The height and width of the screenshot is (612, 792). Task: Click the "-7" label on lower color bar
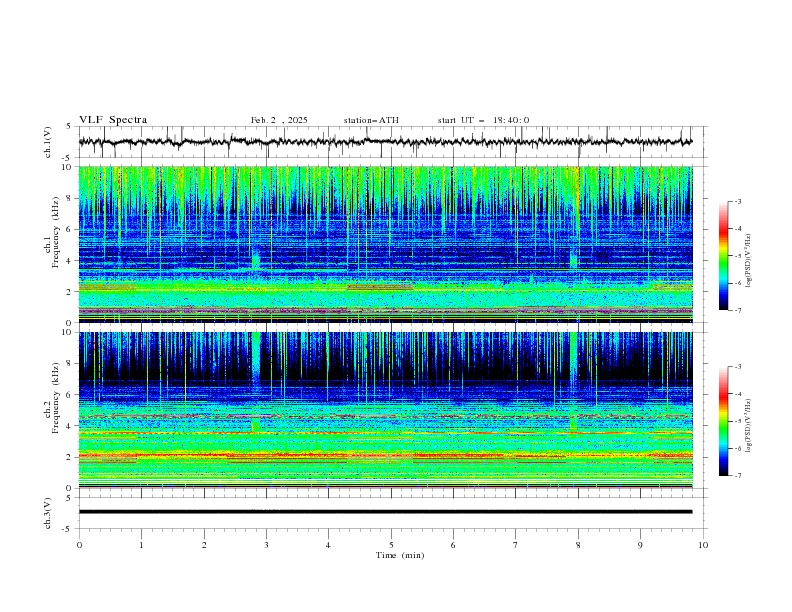[x=737, y=475]
